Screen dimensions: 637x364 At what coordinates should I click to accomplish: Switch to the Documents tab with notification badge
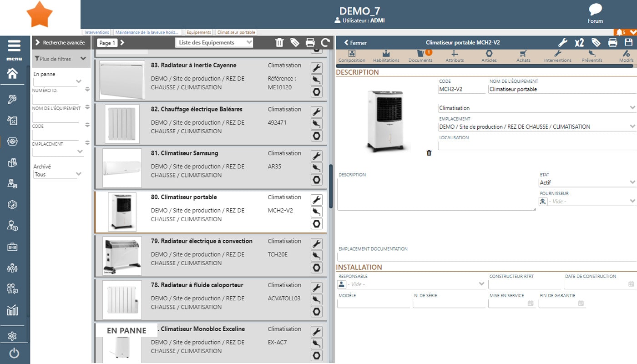420,56
